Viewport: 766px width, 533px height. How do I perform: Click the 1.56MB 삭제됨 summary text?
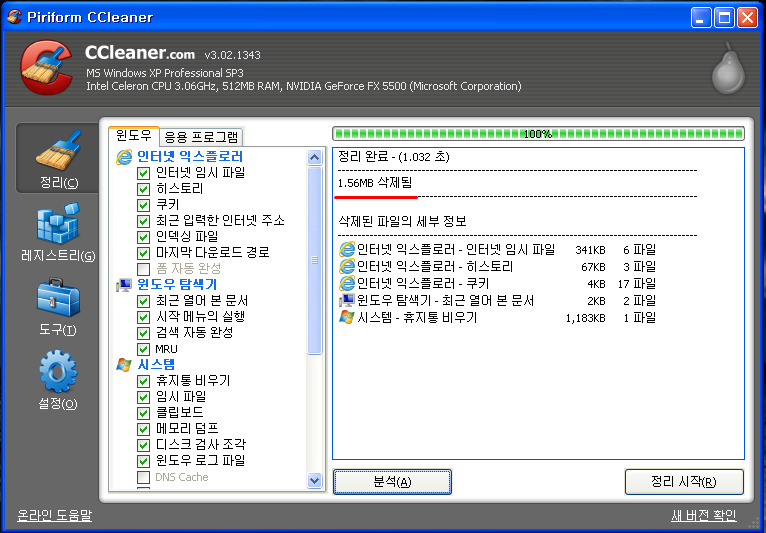pyautogui.click(x=375, y=183)
